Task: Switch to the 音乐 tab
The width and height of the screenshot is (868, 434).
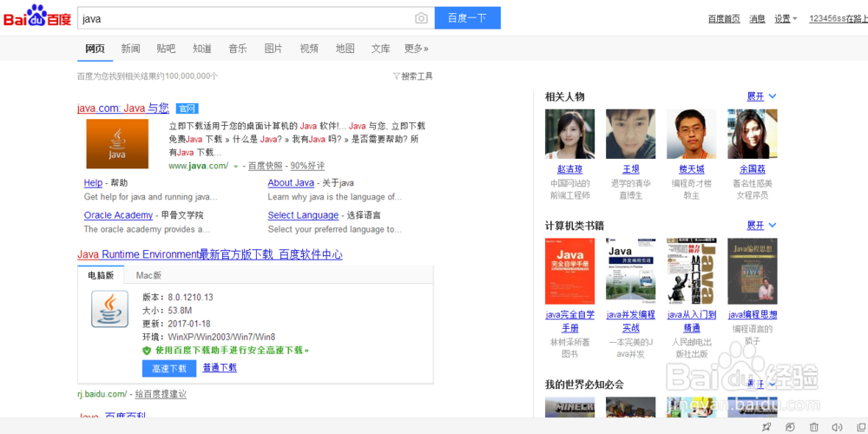Action: 238,49
